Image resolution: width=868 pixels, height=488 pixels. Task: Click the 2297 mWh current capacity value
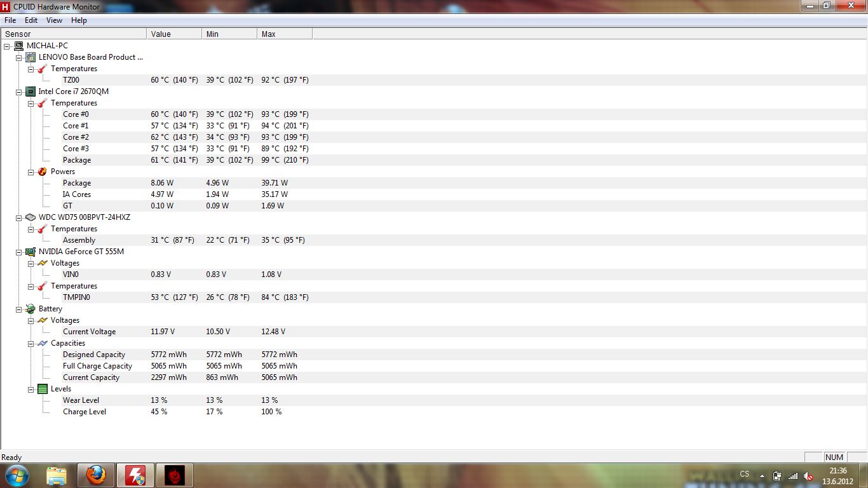tap(168, 377)
